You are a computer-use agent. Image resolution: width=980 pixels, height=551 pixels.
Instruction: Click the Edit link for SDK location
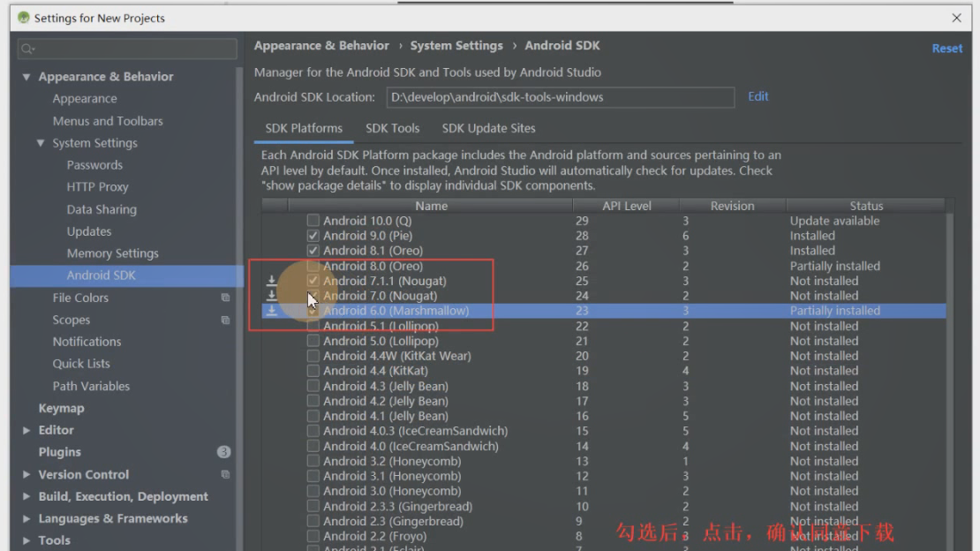pos(758,96)
